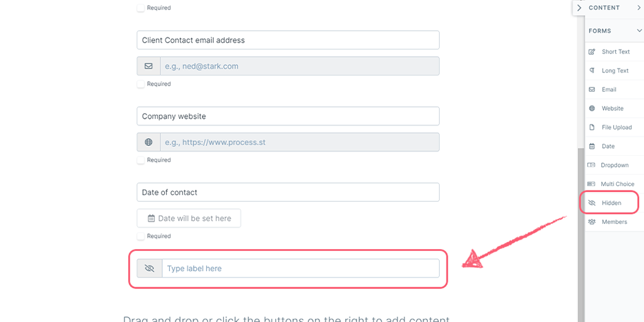
Task: Click the Type label here input
Action: (x=300, y=269)
